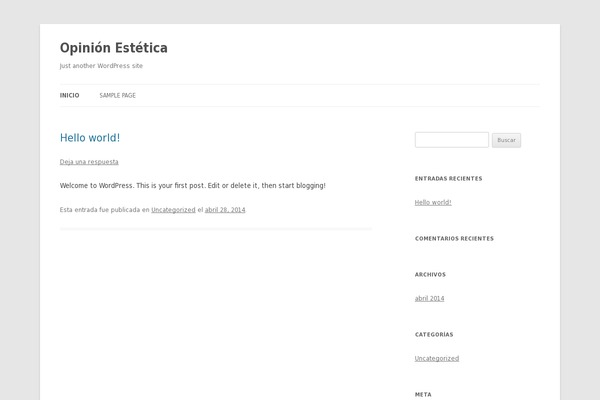Open the abril 2014 archive link

(x=429, y=299)
